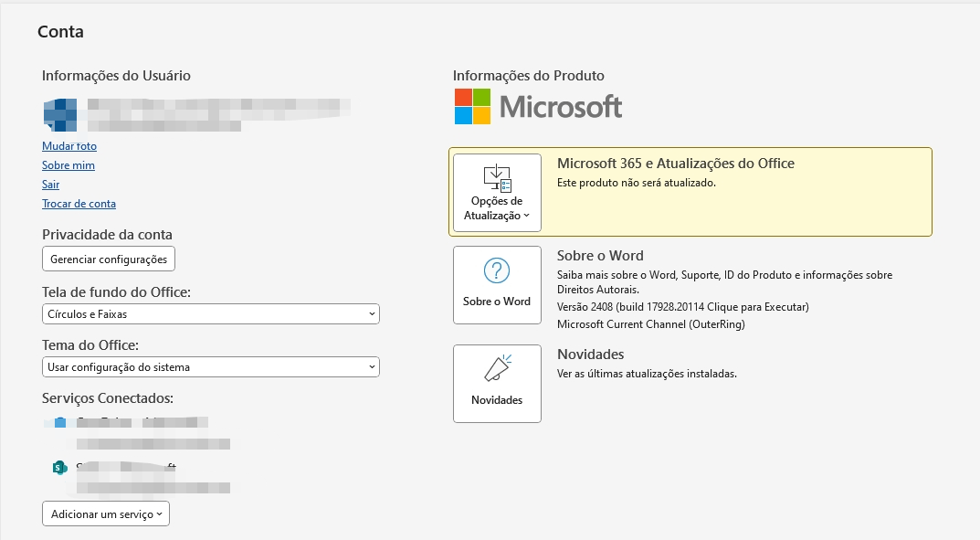Click the Microsoft logo
Screen dimensions: 980x540
click(538, 106)
